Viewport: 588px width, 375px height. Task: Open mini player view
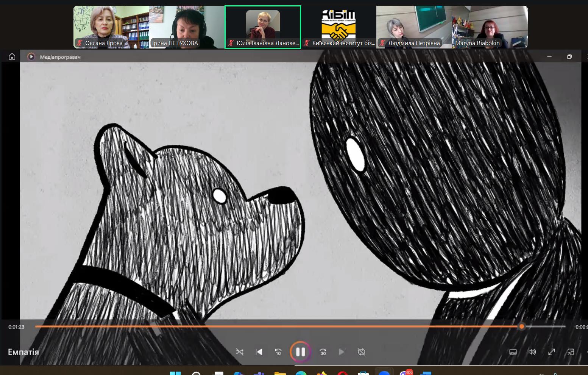coord(570,352)
